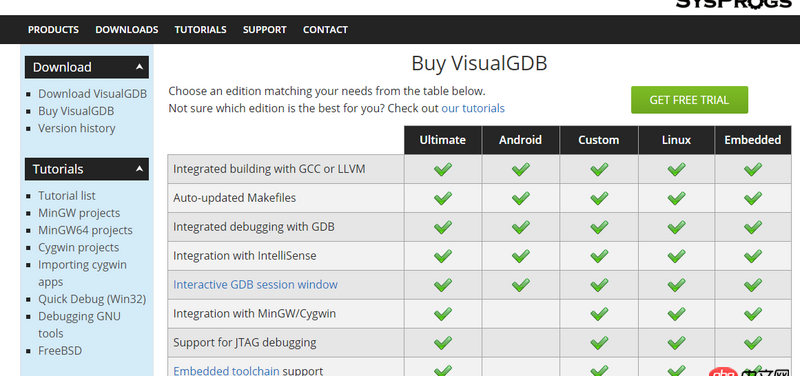Select the Ultimate edition column header
Viewport: 800px width, 376px height.
[x=442, y=140]
